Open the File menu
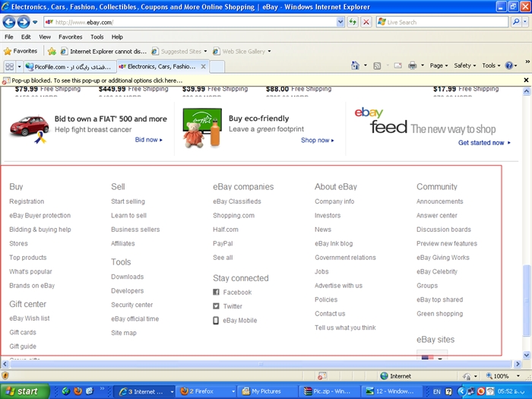This screenshot has width=532, height=399. click(9, 37)
